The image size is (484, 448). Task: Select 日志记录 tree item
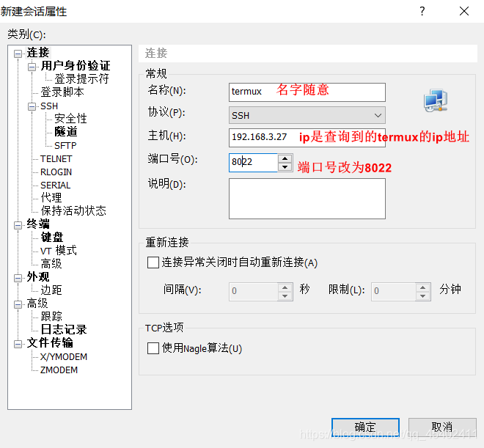pos(64,330)
